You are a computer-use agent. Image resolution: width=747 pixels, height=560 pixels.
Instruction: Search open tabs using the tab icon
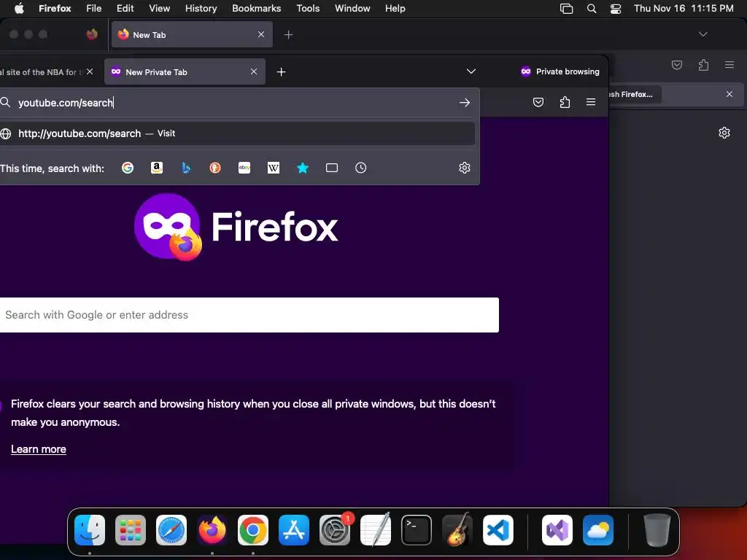(x=332, y=168)
